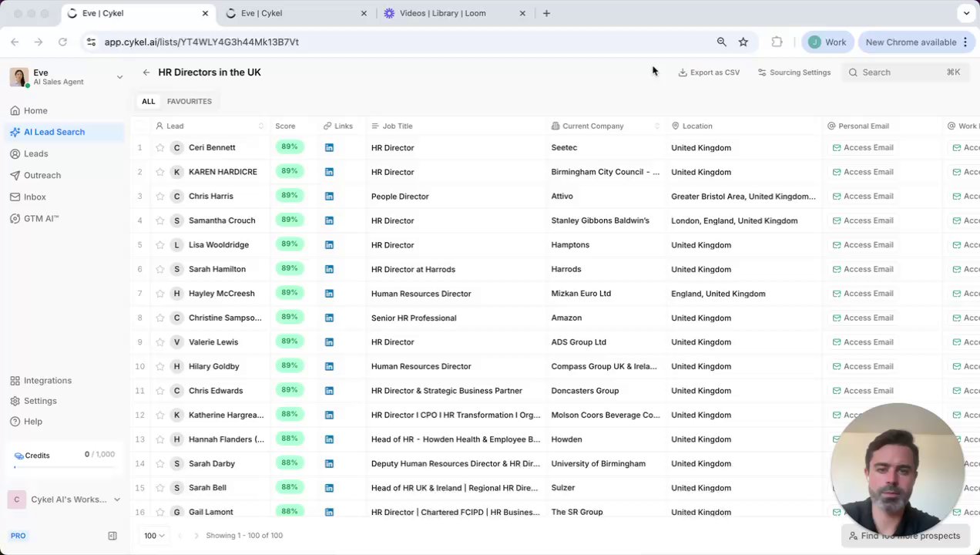Favourite Samantha Crouch with the star
Screen dimensions: 980x555
(x=159, y=220)
